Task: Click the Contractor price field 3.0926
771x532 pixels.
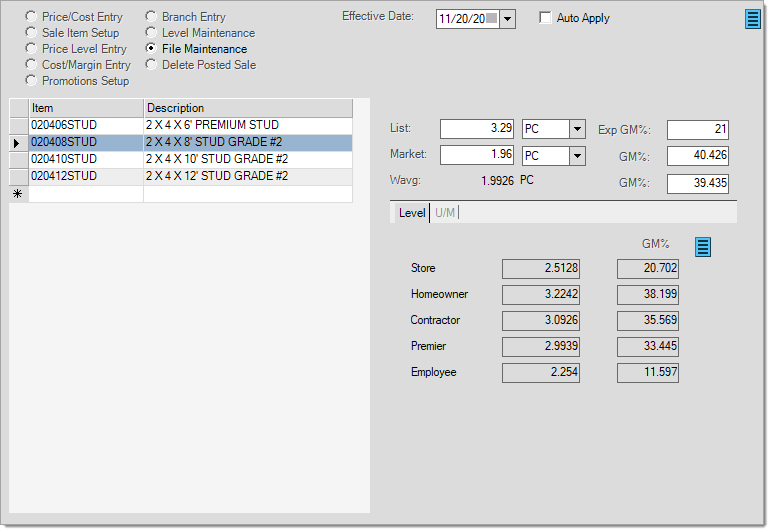Action: 541,321
